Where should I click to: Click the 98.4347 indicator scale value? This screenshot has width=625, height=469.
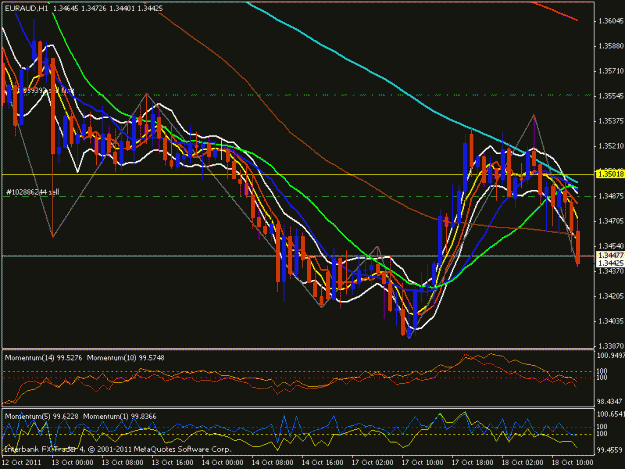tap(609, 401)
